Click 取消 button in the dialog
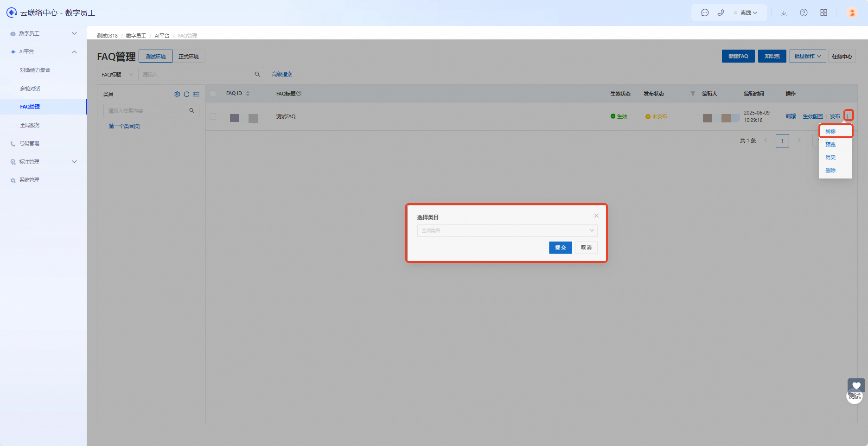 pos(587,248)
